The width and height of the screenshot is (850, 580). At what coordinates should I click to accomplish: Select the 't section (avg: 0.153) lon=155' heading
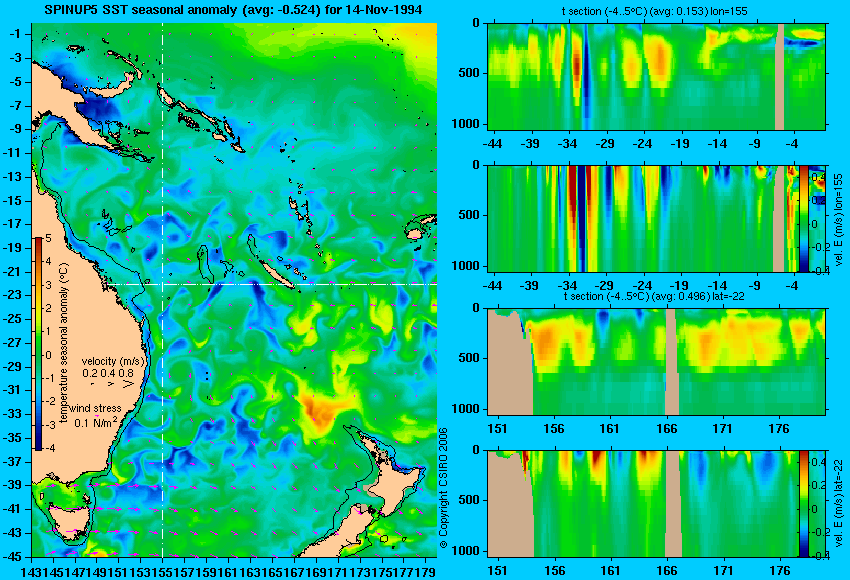[x=654, y=11]
